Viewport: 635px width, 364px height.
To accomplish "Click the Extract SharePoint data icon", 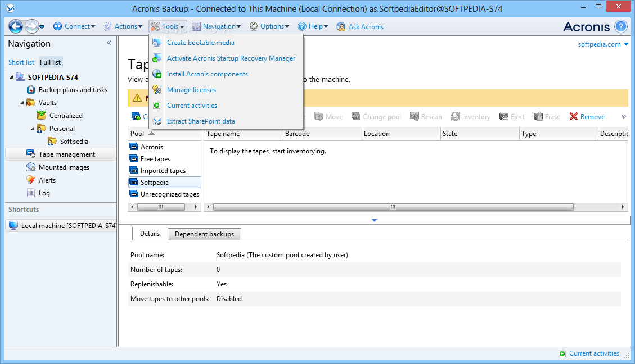I will click(157, 121).
